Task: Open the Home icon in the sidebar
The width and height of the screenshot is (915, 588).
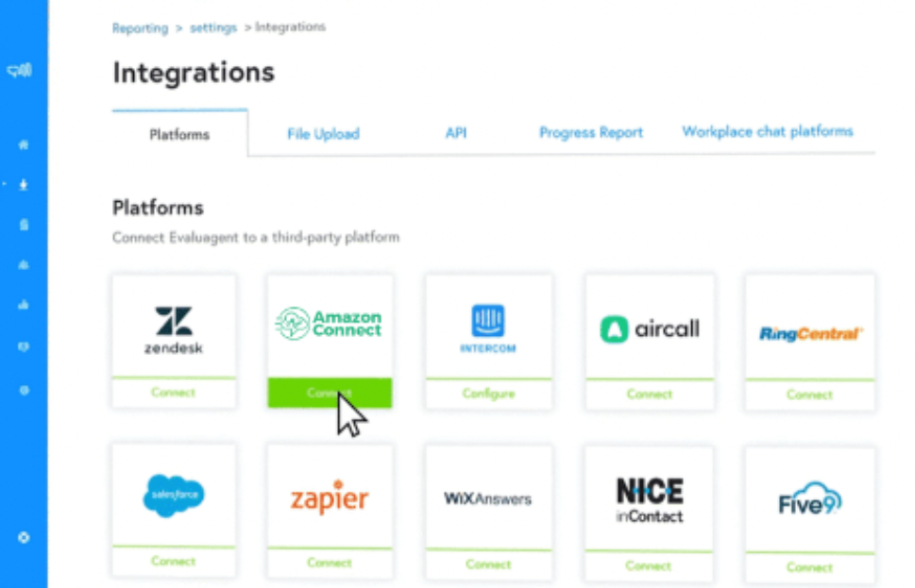Action: (x=24, y=144)
